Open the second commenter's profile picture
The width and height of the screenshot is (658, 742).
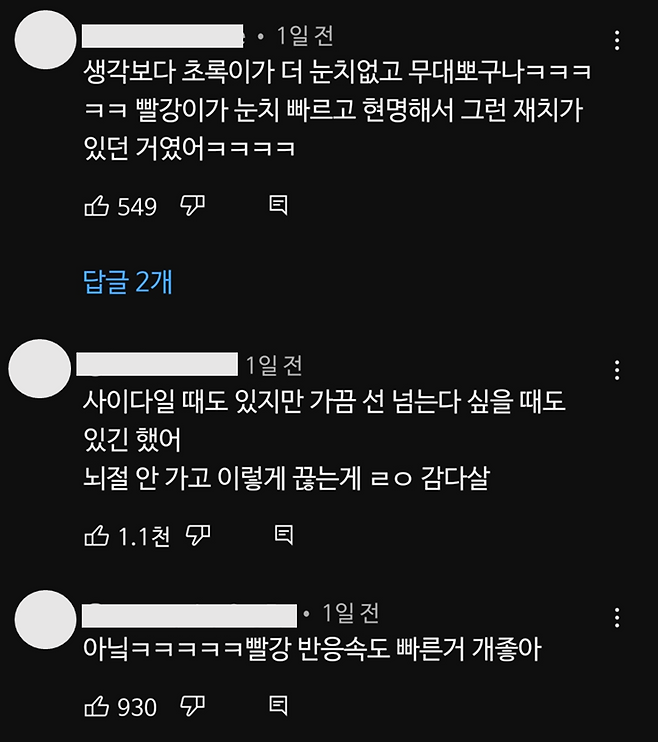[40, 369]
